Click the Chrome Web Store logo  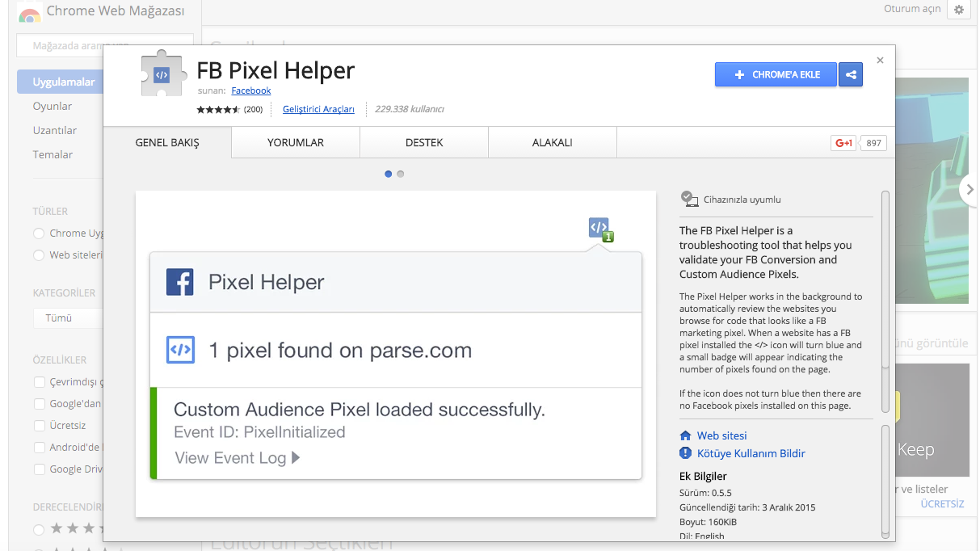[x=30, y=13]
